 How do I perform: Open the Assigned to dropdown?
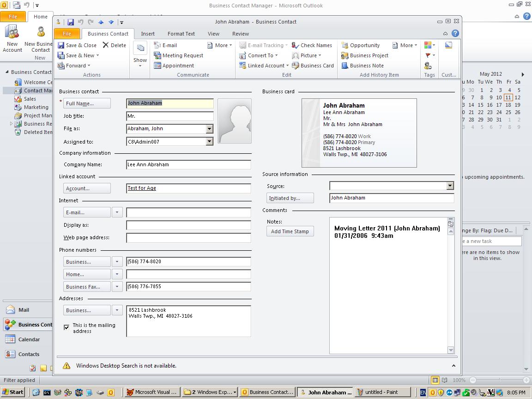click(x=210, y=141)
